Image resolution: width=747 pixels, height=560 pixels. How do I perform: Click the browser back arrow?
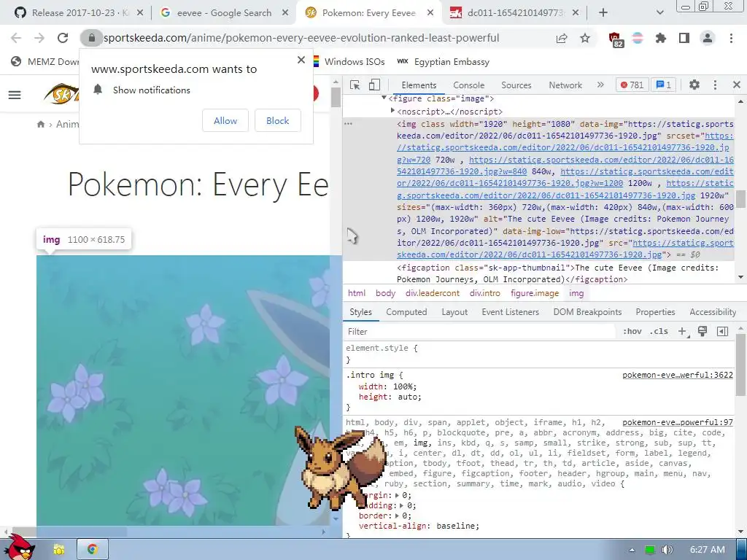pos(16,38)
